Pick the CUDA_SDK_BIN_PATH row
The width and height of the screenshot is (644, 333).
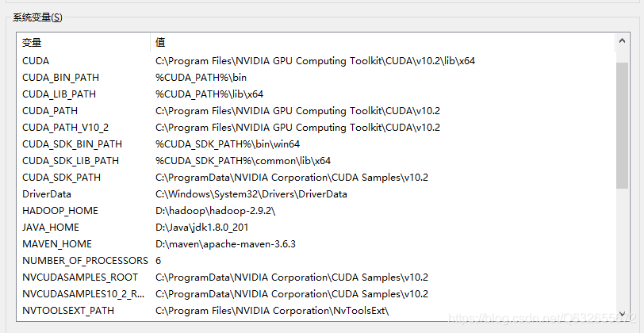[72, 144]
